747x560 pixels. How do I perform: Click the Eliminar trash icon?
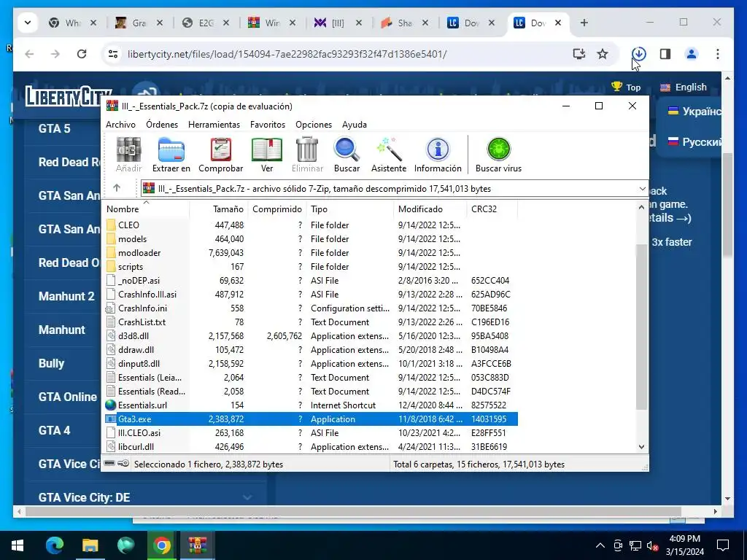307,155
